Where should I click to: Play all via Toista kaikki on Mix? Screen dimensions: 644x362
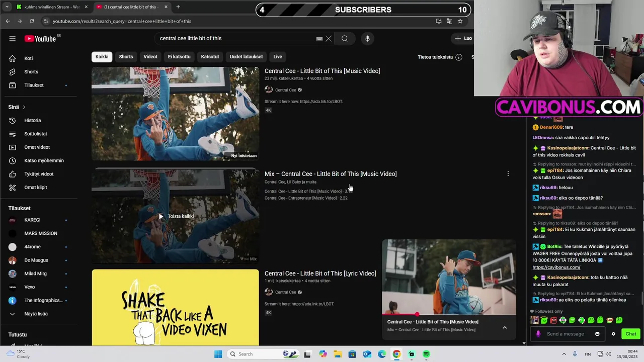176,216
